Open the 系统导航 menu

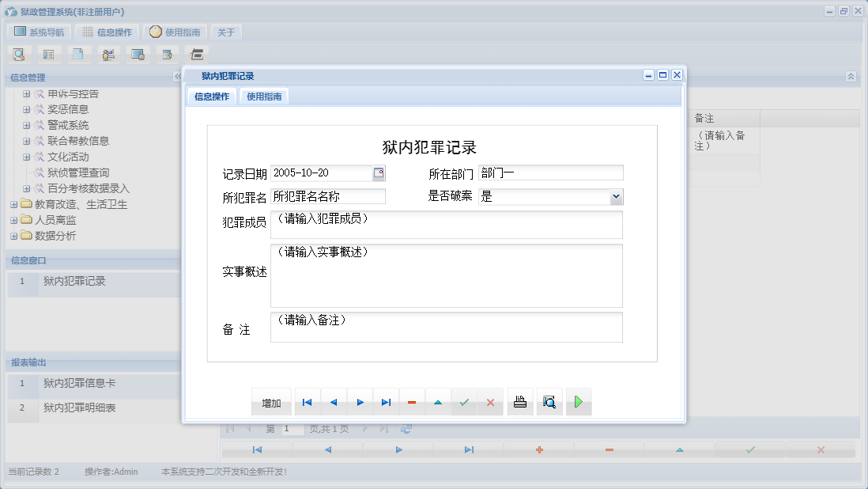pyautogui.click(x=38, y=32)
